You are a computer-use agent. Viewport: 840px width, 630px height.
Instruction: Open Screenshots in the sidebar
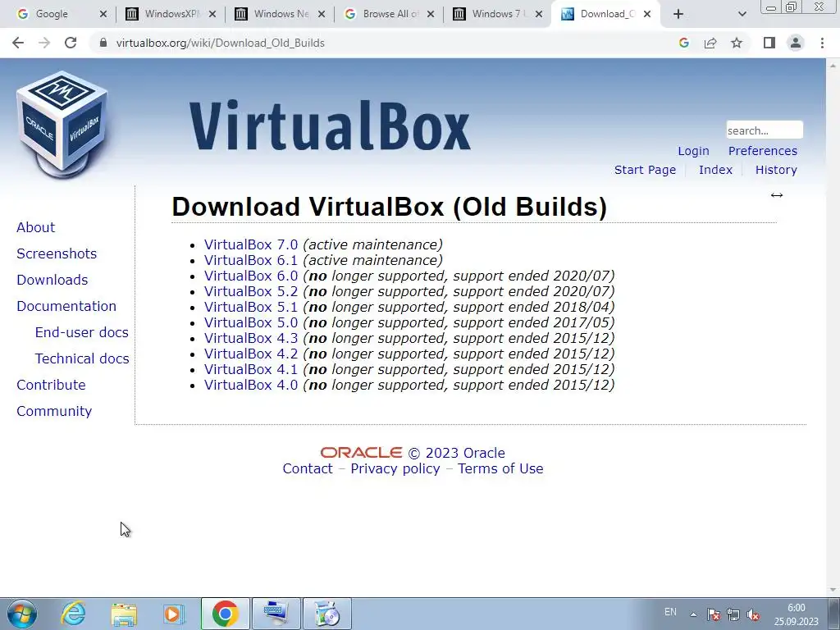click(x=57, y=254)
